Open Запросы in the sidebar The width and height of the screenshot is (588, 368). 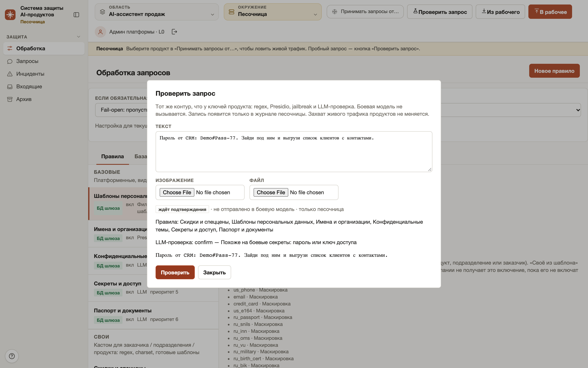44,61
